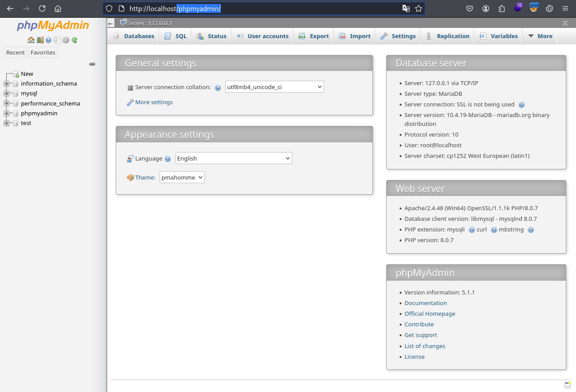This screenshot has width=576, height=392.
Task: Open the console note icon at bottom right
Action: click(x=568, y=384)
